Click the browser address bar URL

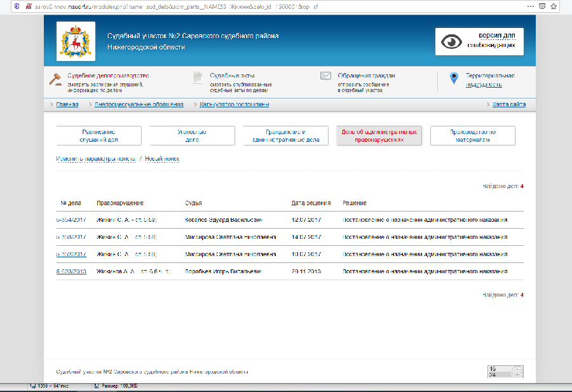coord(191,5)
